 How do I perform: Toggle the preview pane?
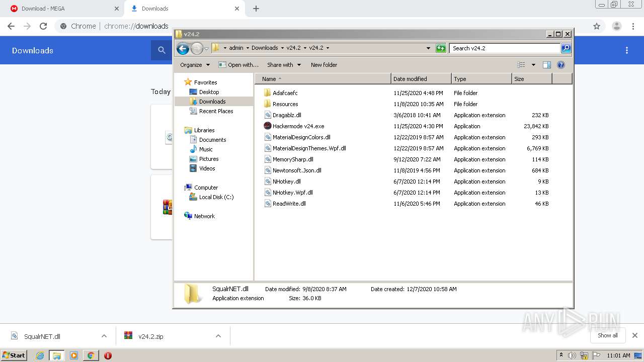pyautogui.click(x=547, y=65)
